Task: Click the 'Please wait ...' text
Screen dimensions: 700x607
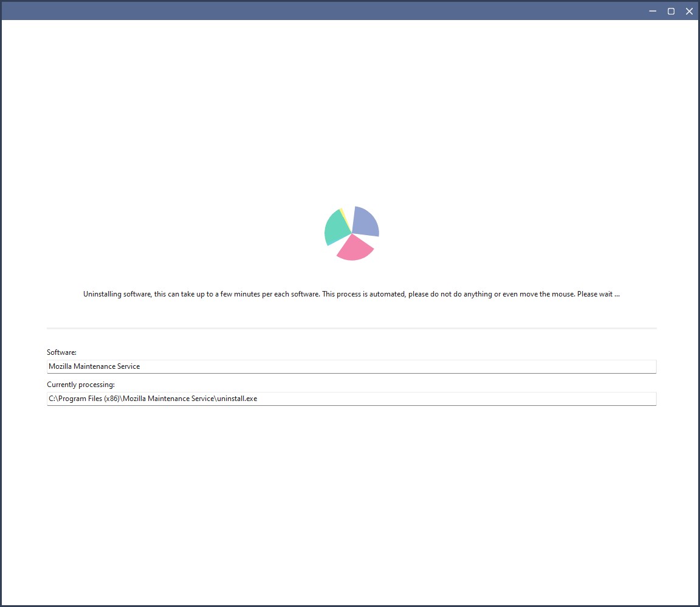Action: click(598, 294)
